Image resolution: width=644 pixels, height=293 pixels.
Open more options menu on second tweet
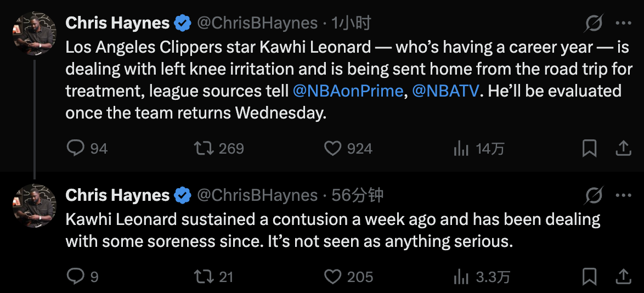(x=624, y=195)
